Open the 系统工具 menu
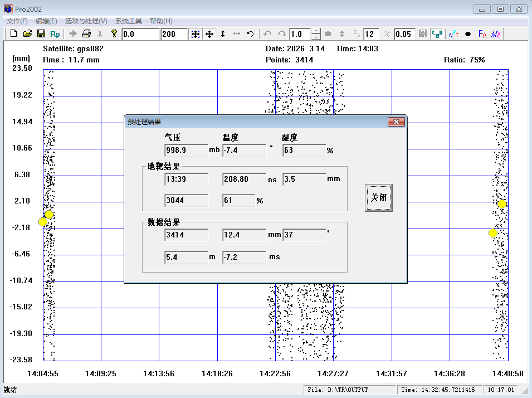 pyautogui.click(x=129, y=21)
